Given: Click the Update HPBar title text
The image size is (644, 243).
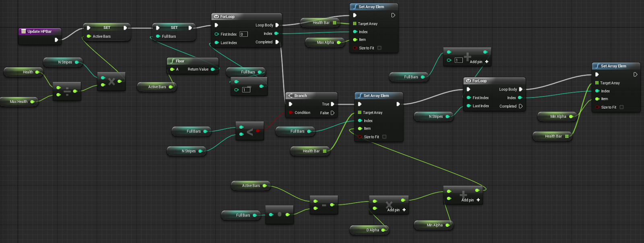Looking at the screenshot, I should click(x=39, y=31).
